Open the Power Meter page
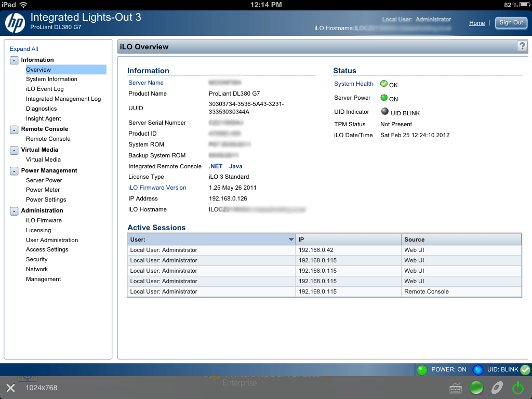Screen dimensions: 532x399 pyautogui.click(x=43, y=190)
